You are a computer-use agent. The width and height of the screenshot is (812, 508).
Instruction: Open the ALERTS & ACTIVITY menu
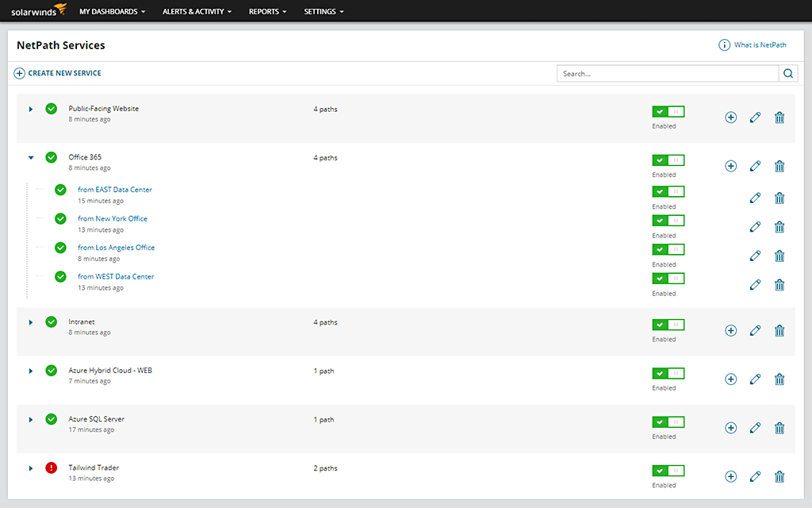tap(197, 11)
